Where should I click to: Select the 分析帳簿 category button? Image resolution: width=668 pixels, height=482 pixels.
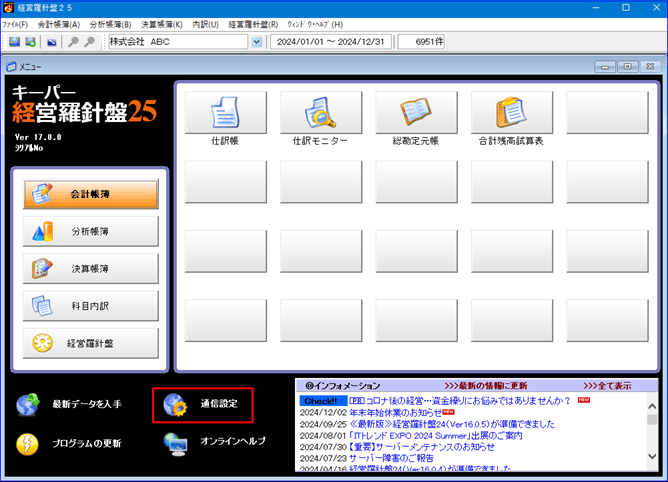pos(91,231)
